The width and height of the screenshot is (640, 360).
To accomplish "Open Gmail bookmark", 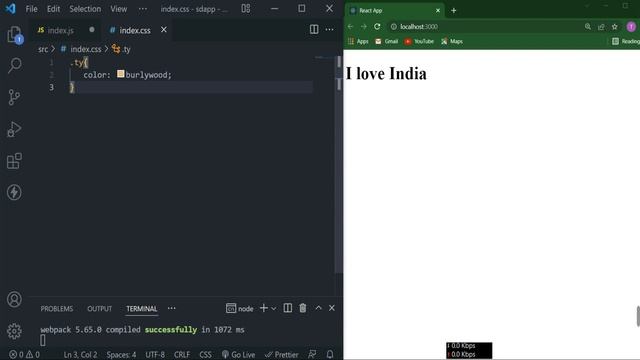I will coord(387,41).
